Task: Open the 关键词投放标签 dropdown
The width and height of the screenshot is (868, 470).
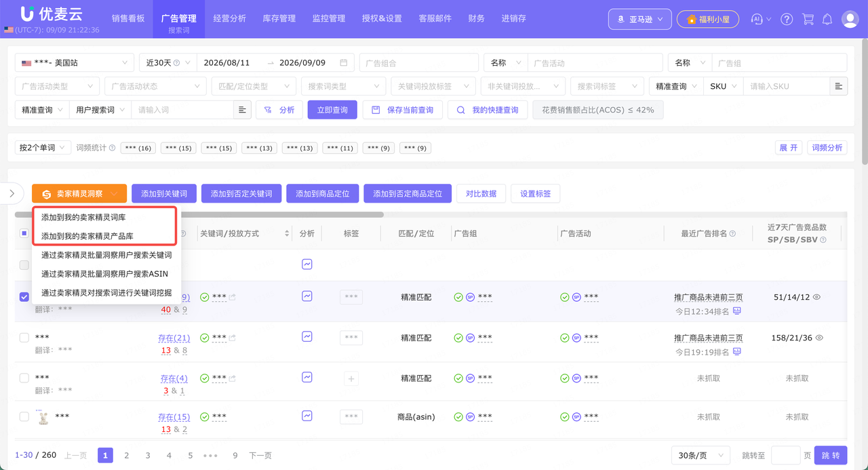Action: [433, 86]
